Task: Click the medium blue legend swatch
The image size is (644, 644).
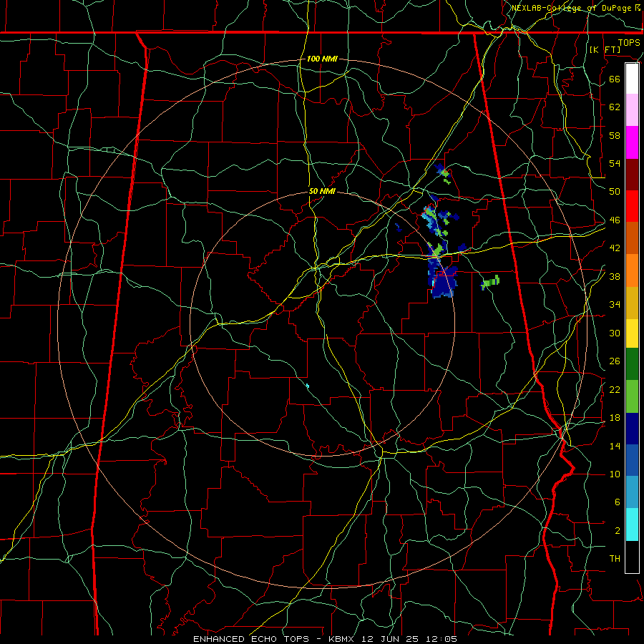Action: click(632, 460)
